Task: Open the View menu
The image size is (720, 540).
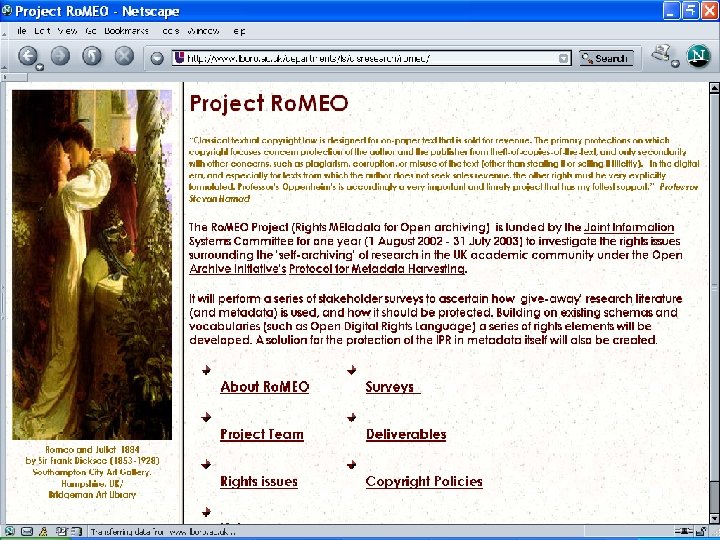Action: click(67, 31)
